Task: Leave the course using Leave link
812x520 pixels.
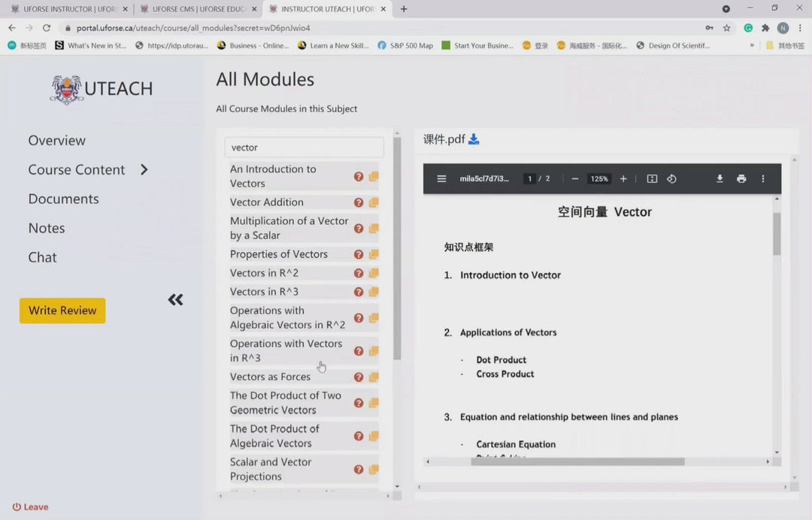Action: tap(31, 507)
